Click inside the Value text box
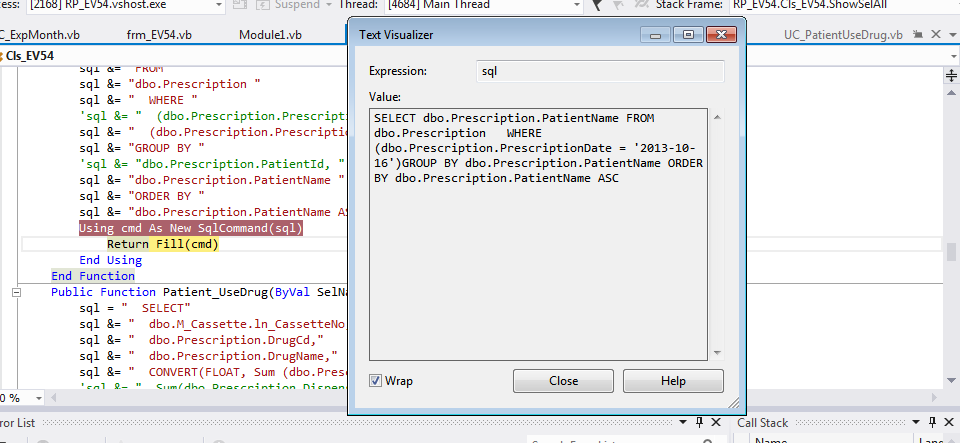The image size is (960, 443). pos(539,234)
